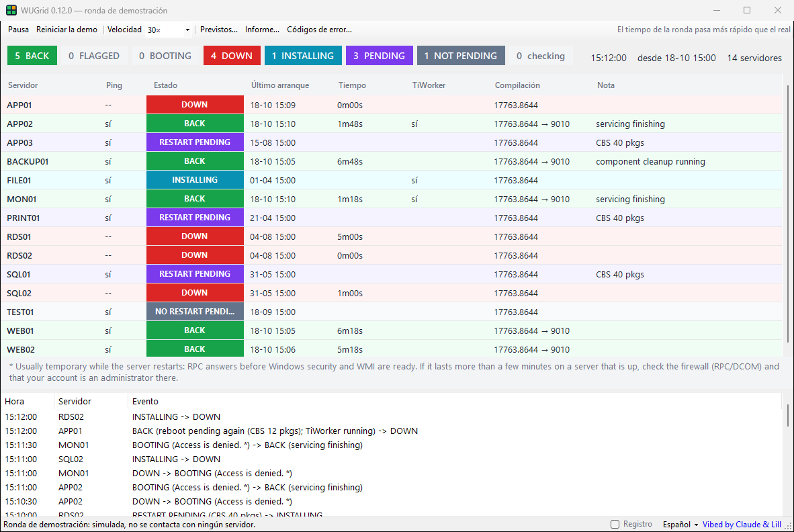Sort by the Compilación column header

[517, 85]
